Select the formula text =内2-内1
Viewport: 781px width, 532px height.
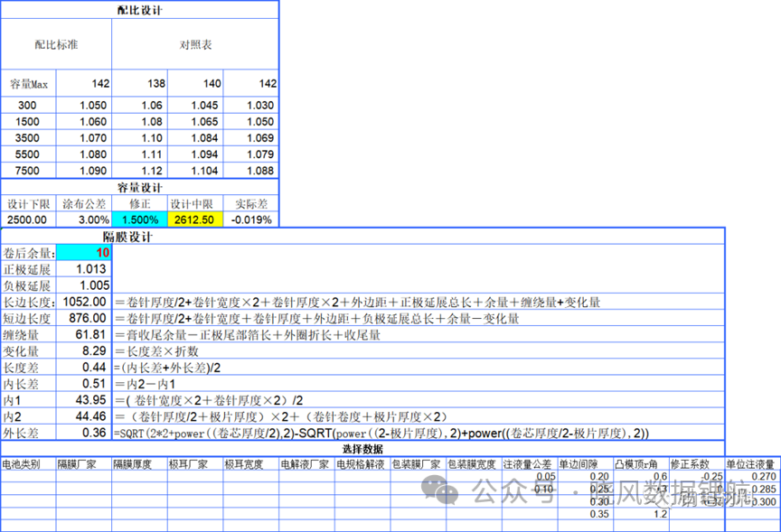(x=145, y=384)
